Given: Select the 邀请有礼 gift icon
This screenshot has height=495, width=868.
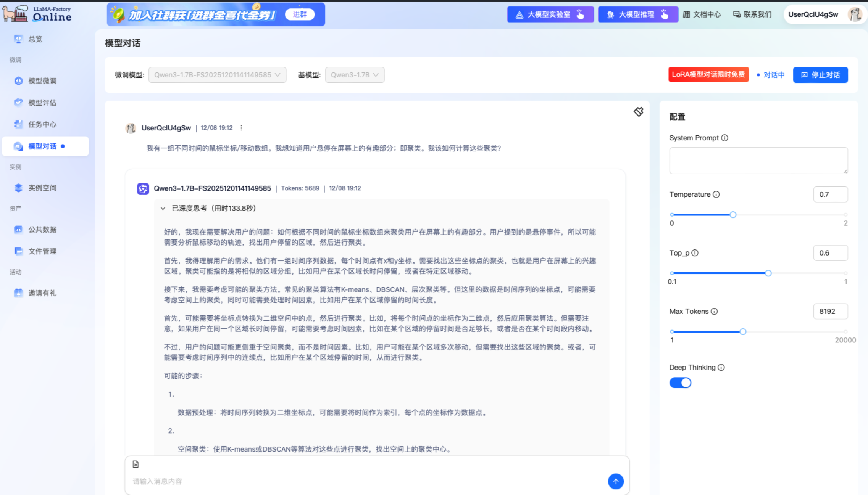Looking at the screenshot, I should [x=18, y=293].
